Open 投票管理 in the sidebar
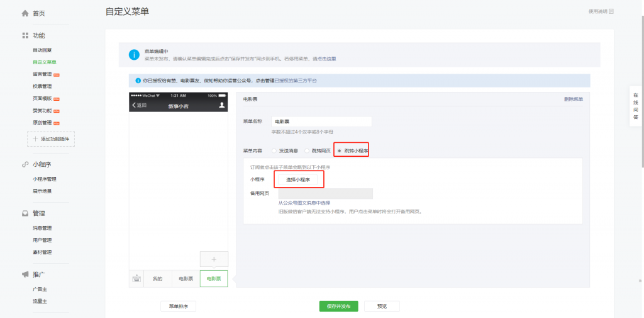Viewport: 644px width, 318px height. click(x=42, y=86)
